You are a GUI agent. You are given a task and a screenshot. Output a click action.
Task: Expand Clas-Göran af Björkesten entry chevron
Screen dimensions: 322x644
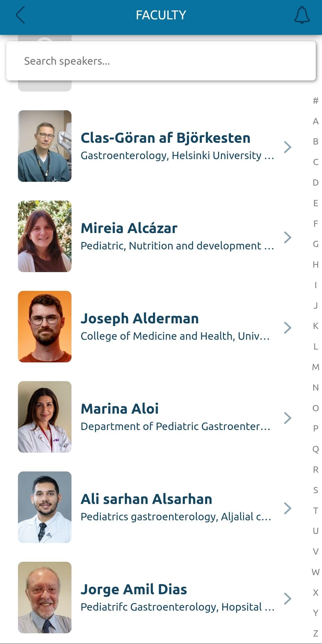287,147
